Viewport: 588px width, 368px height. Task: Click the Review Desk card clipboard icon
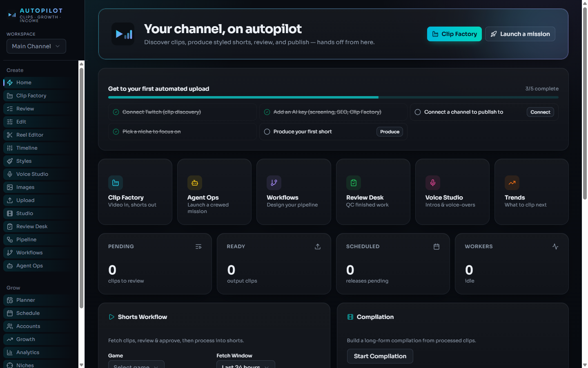click(354, 183)
